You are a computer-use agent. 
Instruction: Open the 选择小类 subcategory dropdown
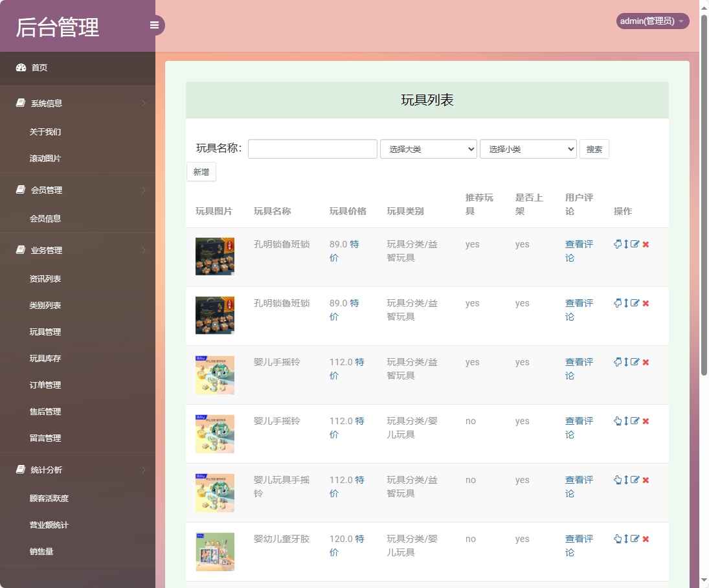point(528,148)
